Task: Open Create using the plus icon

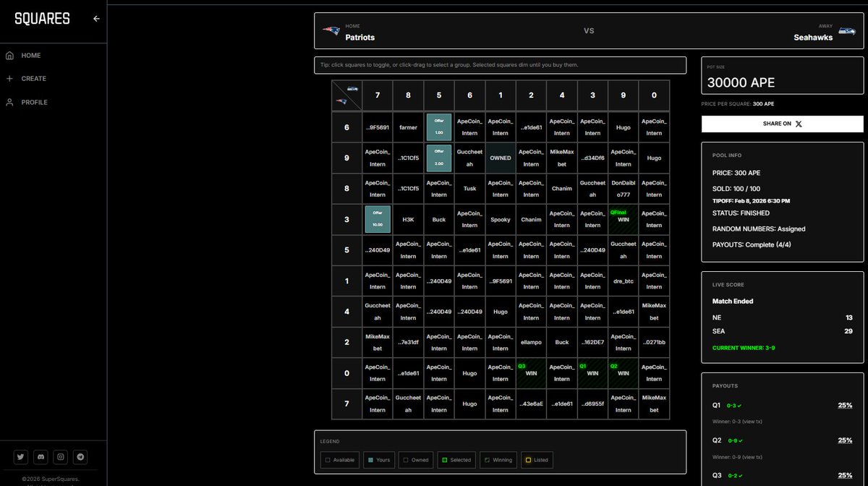Action: click(10, 78)
